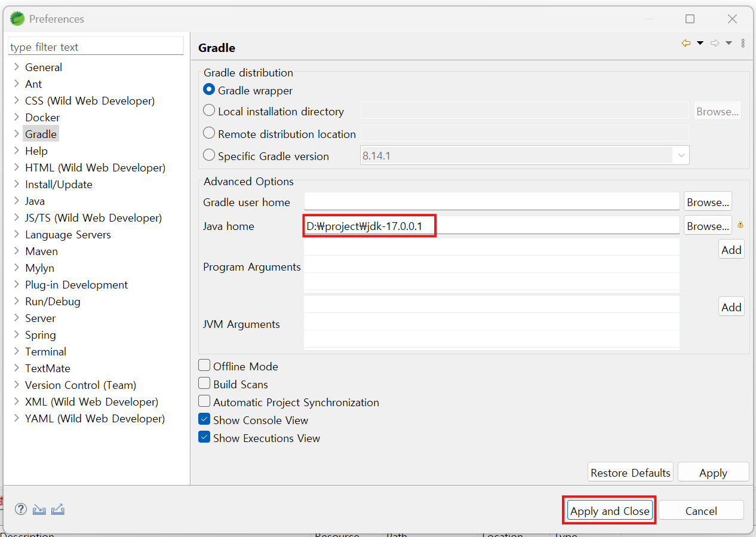756x537 pixels.
Task: Click the export preferences icon
Action: [x=57, y=510]
